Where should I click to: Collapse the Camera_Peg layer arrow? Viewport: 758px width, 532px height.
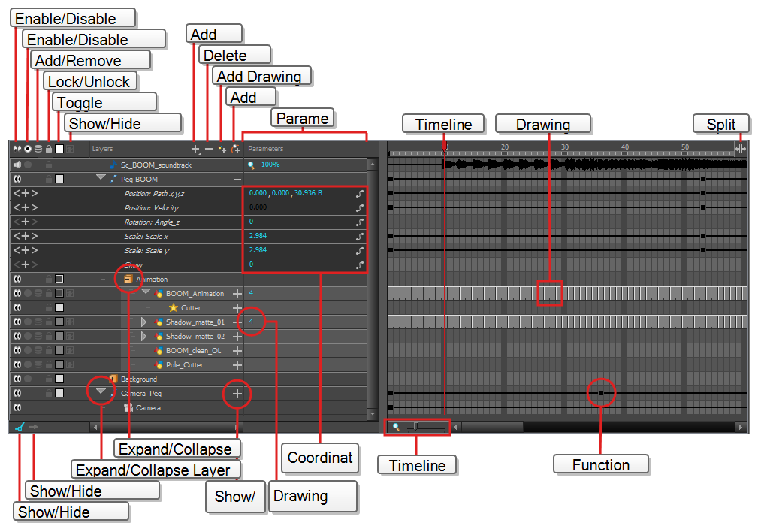click(x=101, y=391)
